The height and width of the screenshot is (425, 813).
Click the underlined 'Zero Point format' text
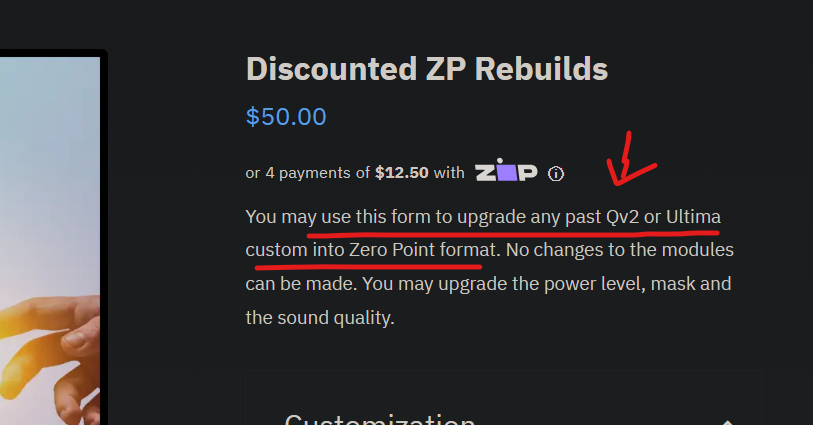click(423, 250)
